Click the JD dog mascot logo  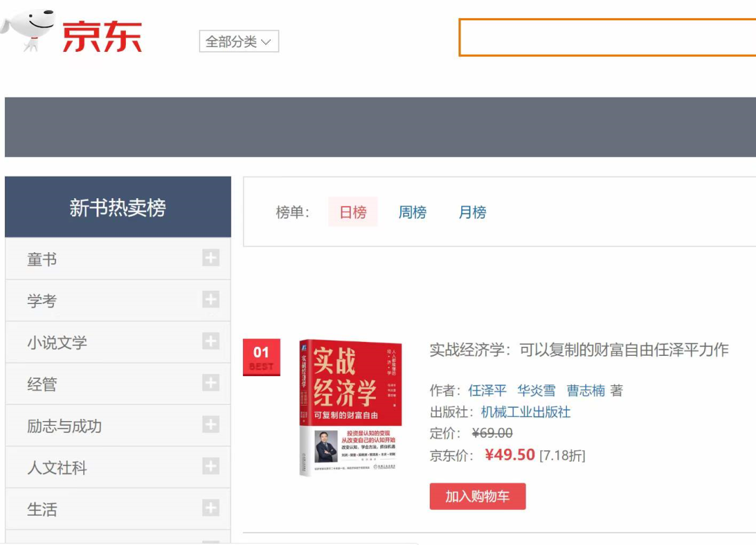coord(28,29)
